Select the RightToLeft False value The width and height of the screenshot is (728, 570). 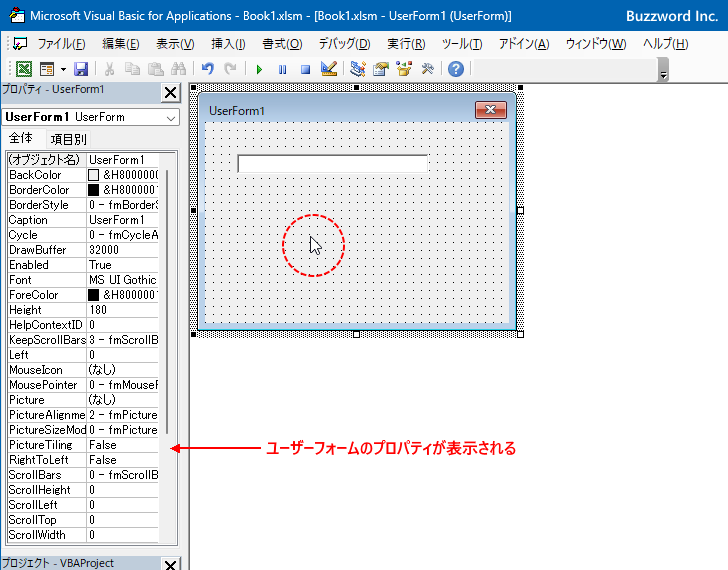pos(123,460)
